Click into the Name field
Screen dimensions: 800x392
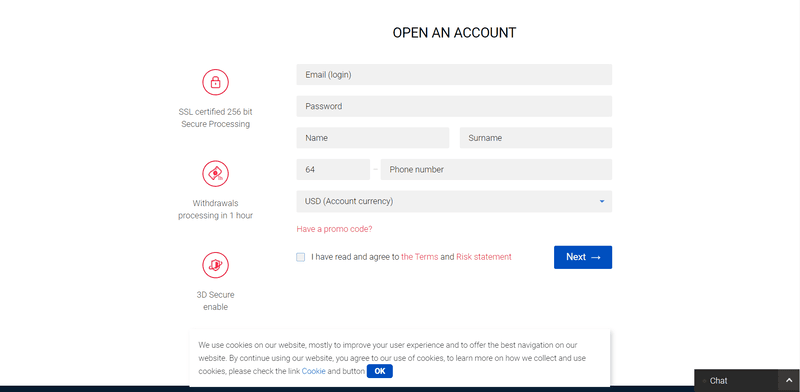[x=372, y=138]
